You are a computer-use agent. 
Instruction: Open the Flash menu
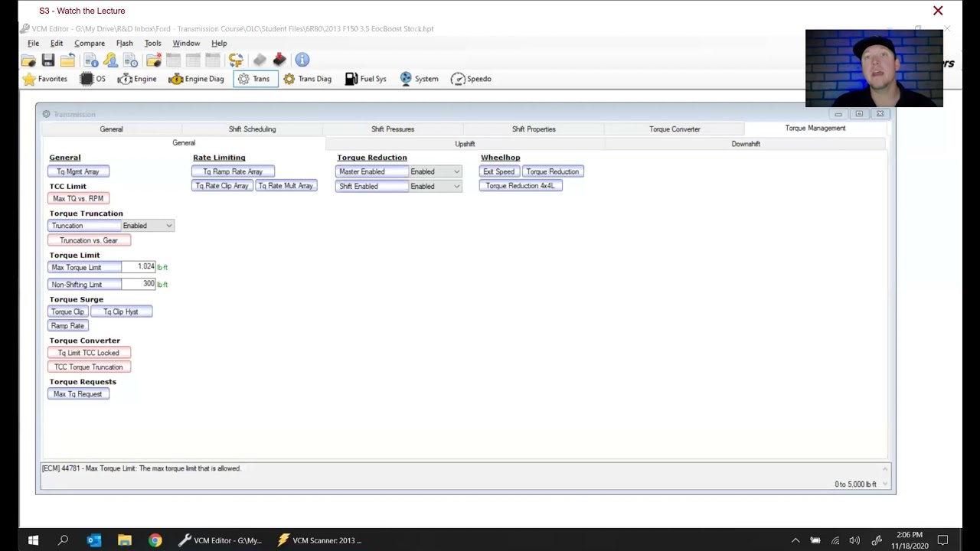click(125, 44)
